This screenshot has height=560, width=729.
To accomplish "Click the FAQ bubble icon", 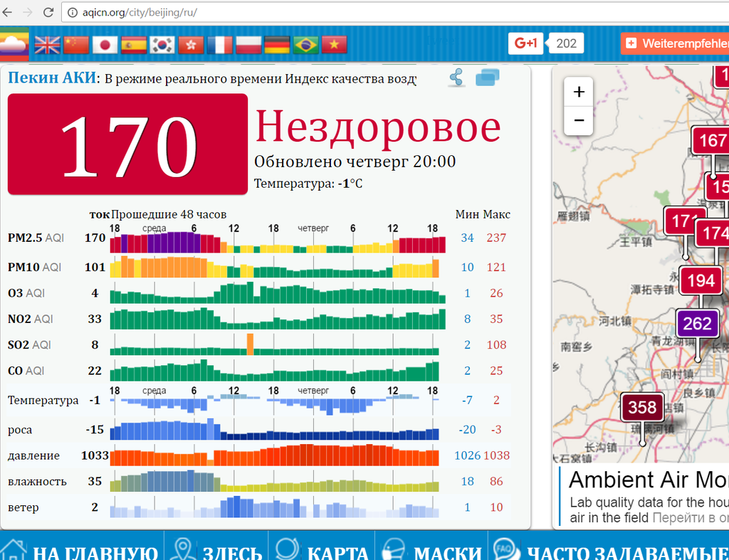I will pos(505,549).
